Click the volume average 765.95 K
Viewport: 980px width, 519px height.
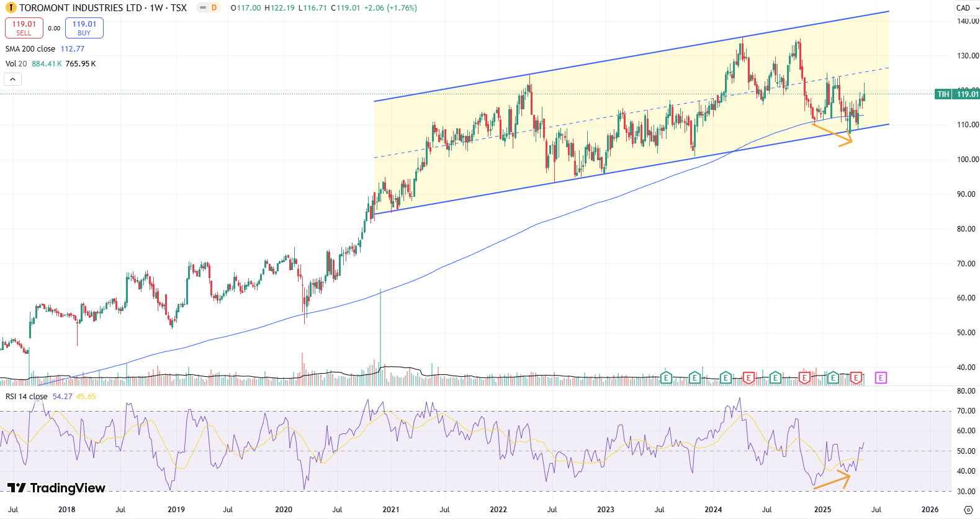point(81,64)
